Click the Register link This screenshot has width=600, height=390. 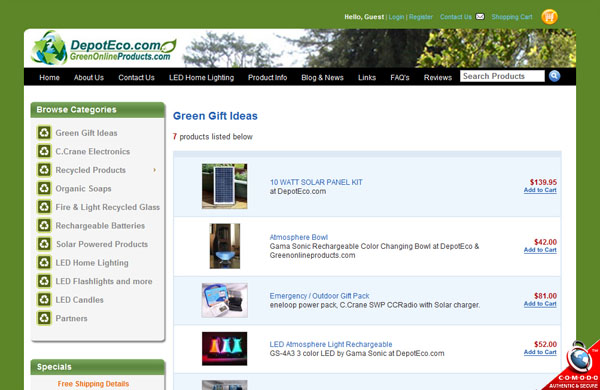[x=421, y=17]
